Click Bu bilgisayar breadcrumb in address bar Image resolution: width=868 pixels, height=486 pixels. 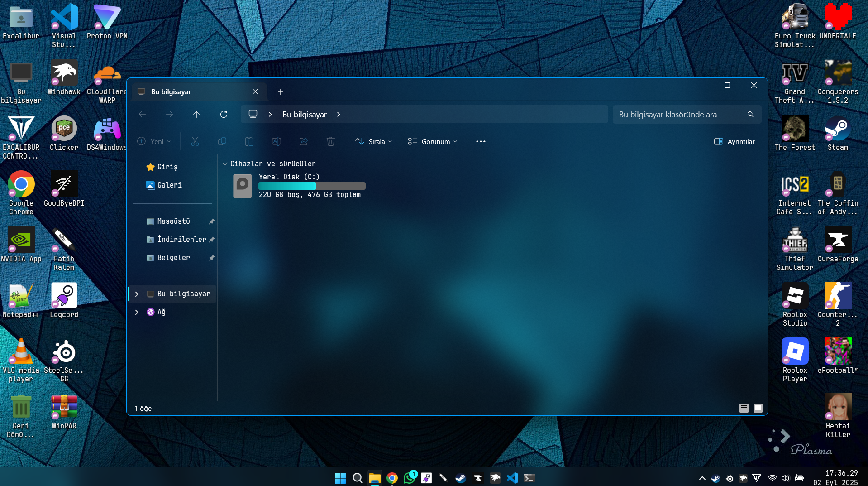click(x=304, y=114)
